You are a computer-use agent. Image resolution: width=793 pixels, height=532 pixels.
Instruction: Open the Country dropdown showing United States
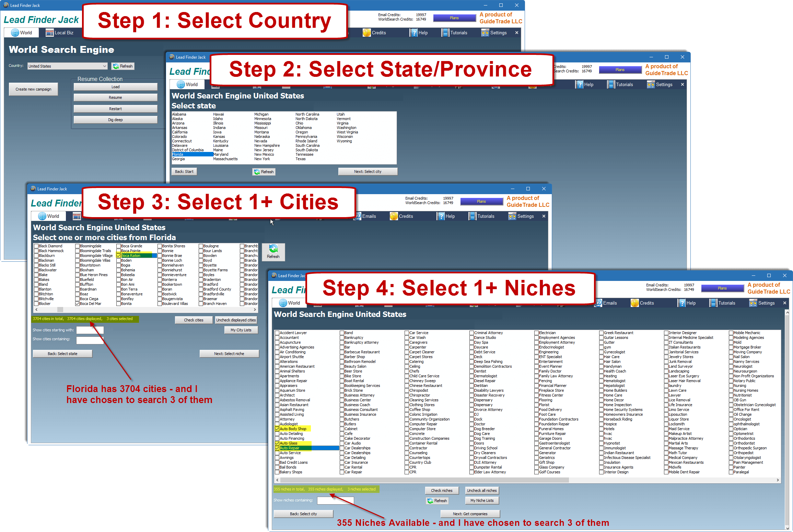click(67, 66)
